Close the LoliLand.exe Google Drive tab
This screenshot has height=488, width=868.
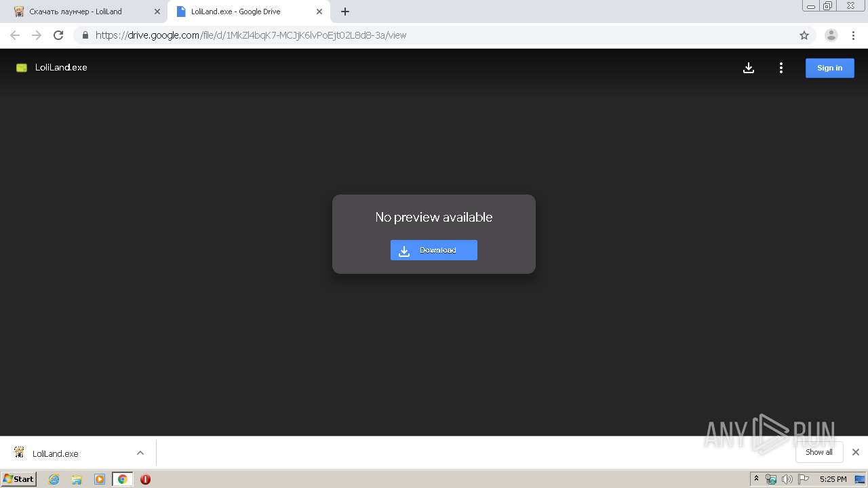coord(319,12)
